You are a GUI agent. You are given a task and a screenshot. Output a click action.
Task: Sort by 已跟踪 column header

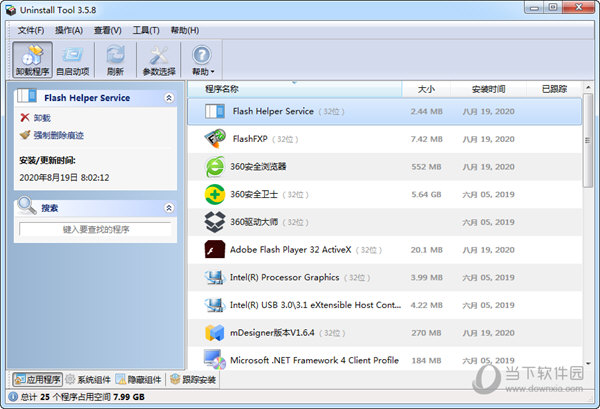(x=554, y=89)
